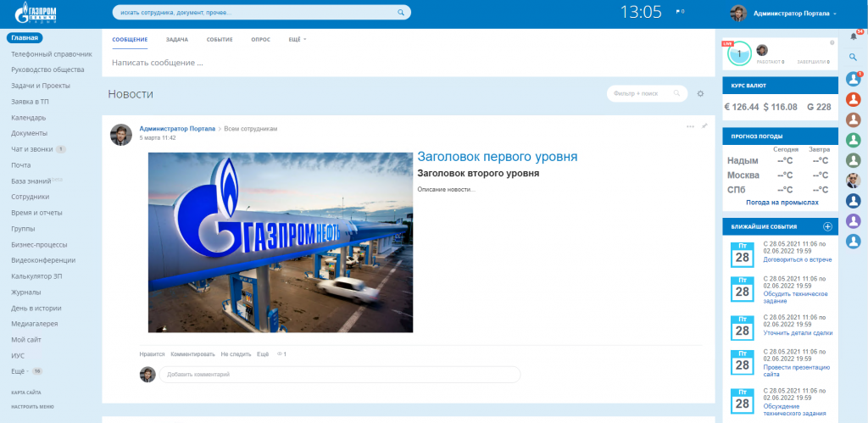Open Медиагалерея in the left menu
The width and height of the screenshot is (868, 423).
pos(34,323)
